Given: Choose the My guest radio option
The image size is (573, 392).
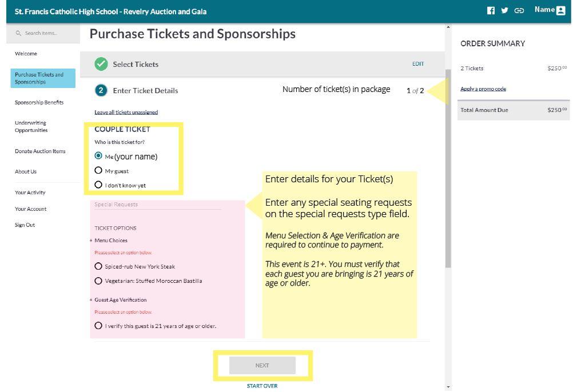Looking at the screenshot, I should pyautogui.click(x=98, y=170).
